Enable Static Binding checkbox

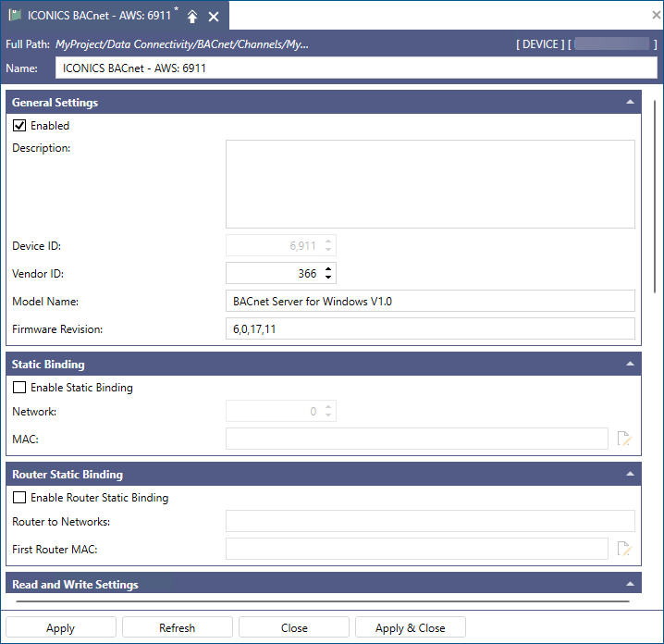(19, 388)
